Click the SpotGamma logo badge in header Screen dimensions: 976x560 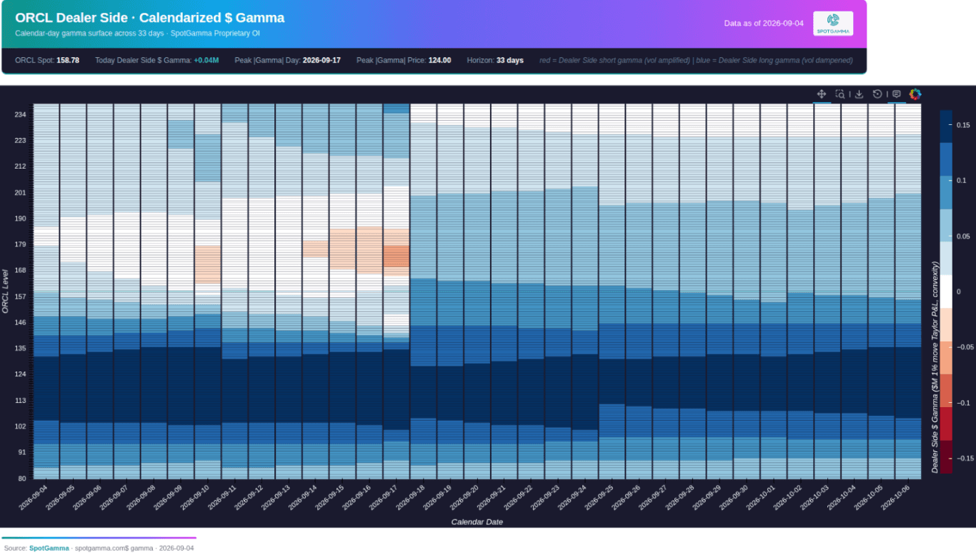[833, 24]
